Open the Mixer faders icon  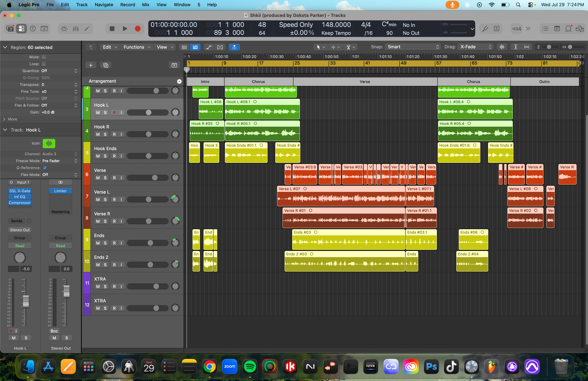[76, 29]
